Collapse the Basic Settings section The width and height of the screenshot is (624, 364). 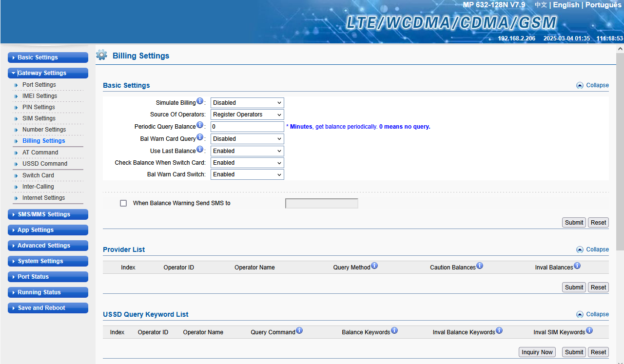coord(592,85)
